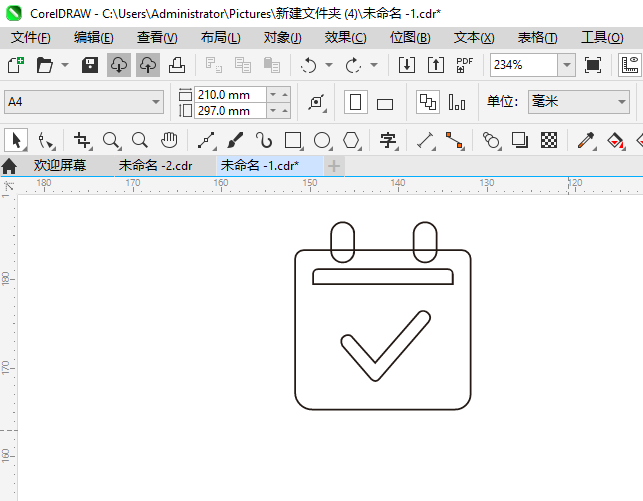Select the Polygon tool
This screenshot has height=501, width=643.
352,141
